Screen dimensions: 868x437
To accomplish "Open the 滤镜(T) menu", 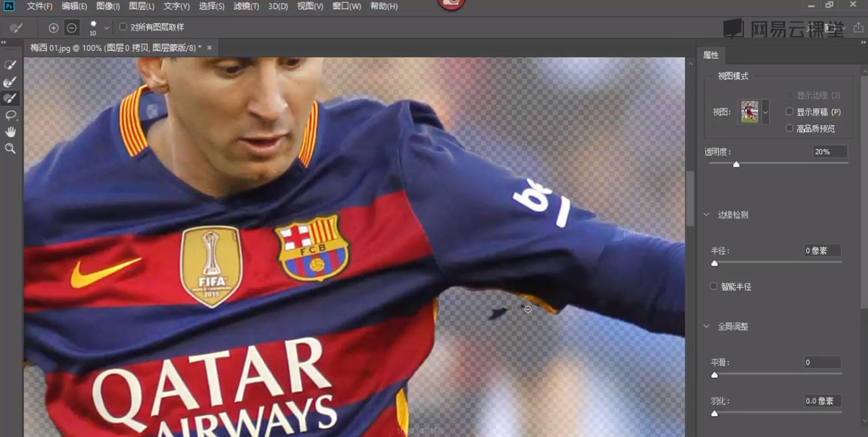I will [247, 6].
